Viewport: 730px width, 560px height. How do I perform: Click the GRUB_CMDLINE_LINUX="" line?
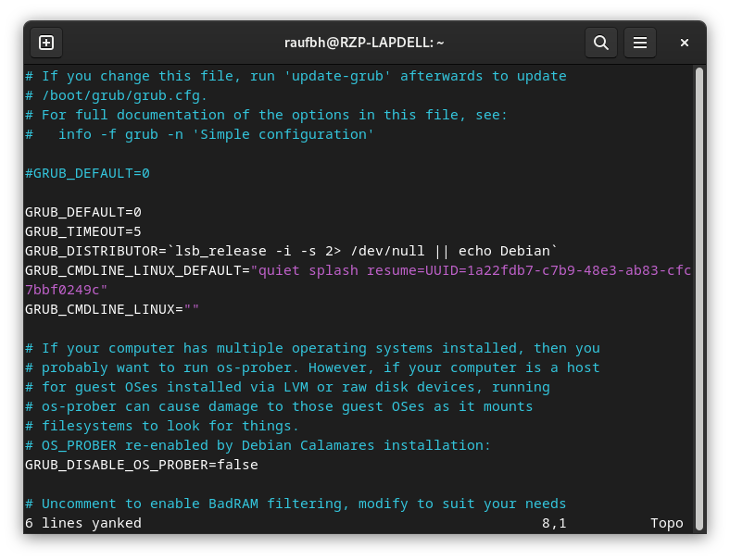(112, 309)
